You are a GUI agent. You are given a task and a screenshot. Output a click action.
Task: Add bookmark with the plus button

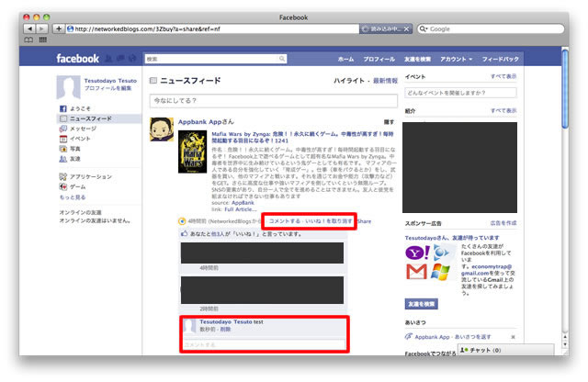tap(59, 28)
